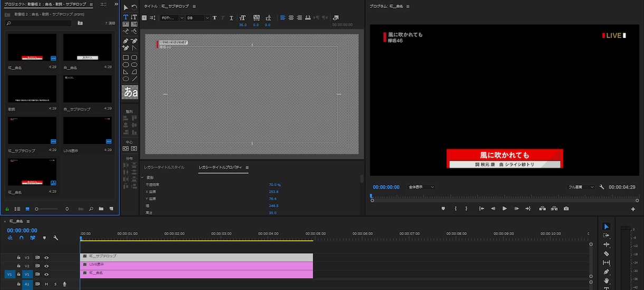This screenshot has width=644, height=290.
Task: Toggle V2 track visibility eye
Action: 46,266
